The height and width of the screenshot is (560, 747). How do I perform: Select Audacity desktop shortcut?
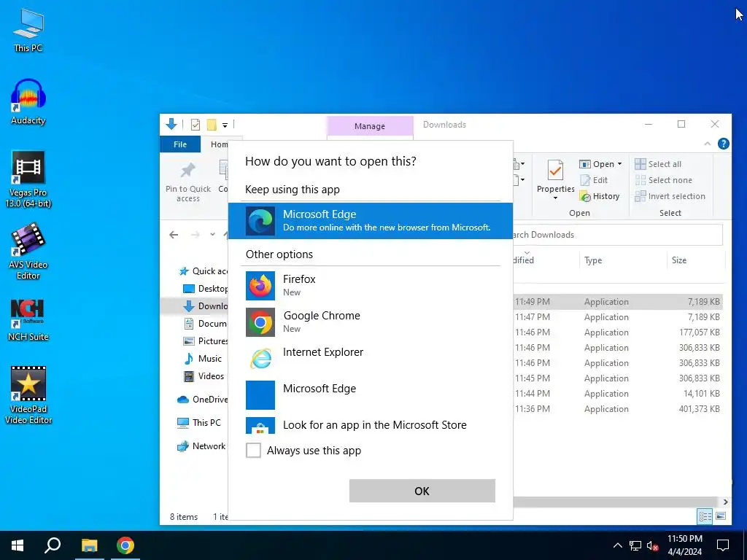click(28, 102)
